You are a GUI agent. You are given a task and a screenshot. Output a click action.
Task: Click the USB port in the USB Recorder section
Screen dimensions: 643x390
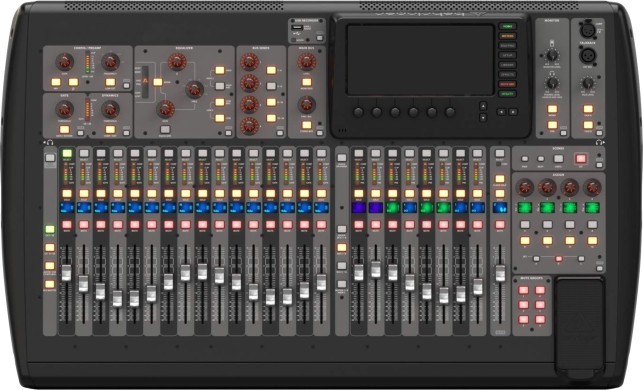(298, 27)
